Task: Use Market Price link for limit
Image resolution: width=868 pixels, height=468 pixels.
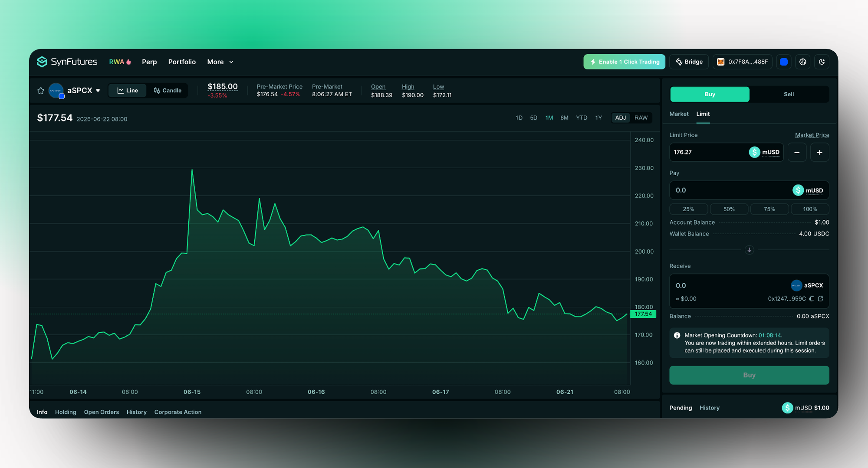Action: pyautogui.click(x=812, y=135)
